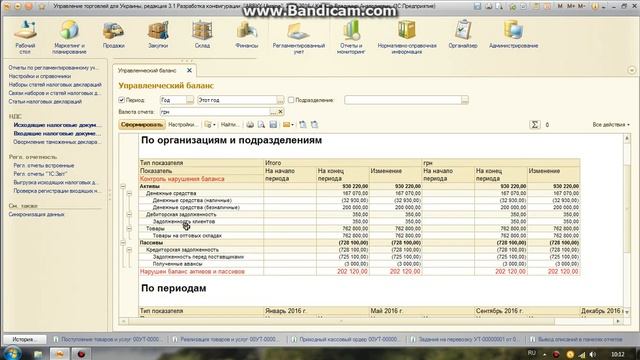The width and height of the screenshot is (640, 360).
Task: Open the Органайзер section
Action: click(x=462, y=35)
